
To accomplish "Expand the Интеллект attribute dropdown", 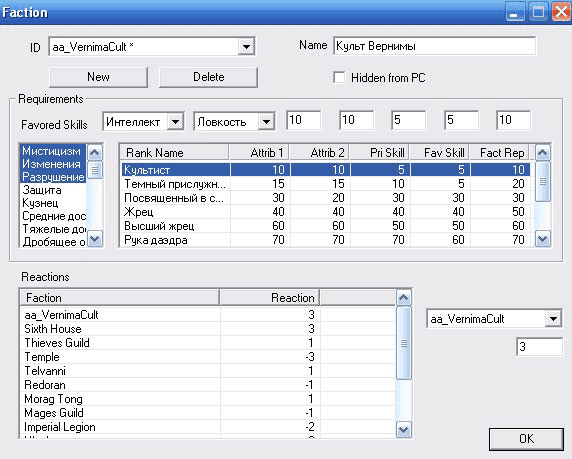I will 175,122.
